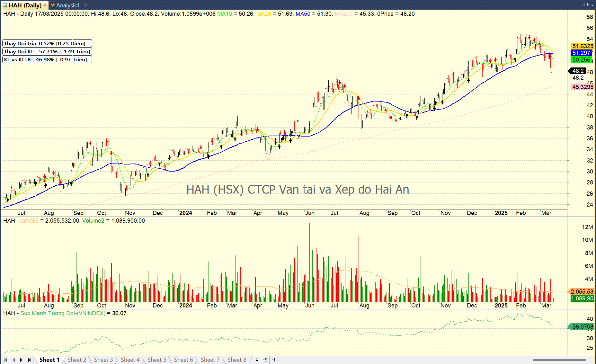Click the blue 51.297 axis value tag
596x364 pixels.
pyautogui.click(x=582, y=53)
